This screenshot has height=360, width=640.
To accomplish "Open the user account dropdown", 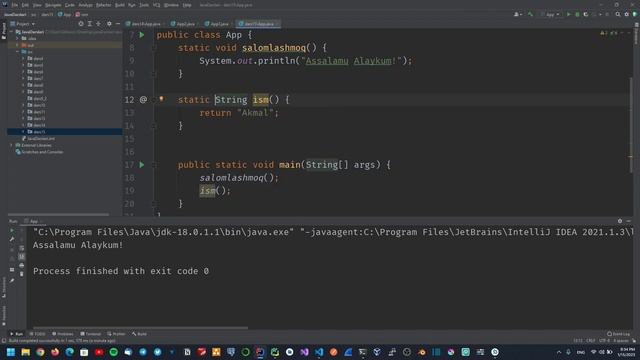I will pos(518,14).
